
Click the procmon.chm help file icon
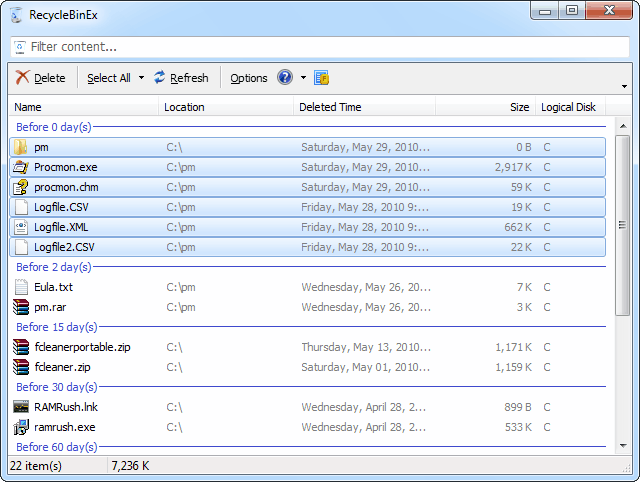point(21,187)
